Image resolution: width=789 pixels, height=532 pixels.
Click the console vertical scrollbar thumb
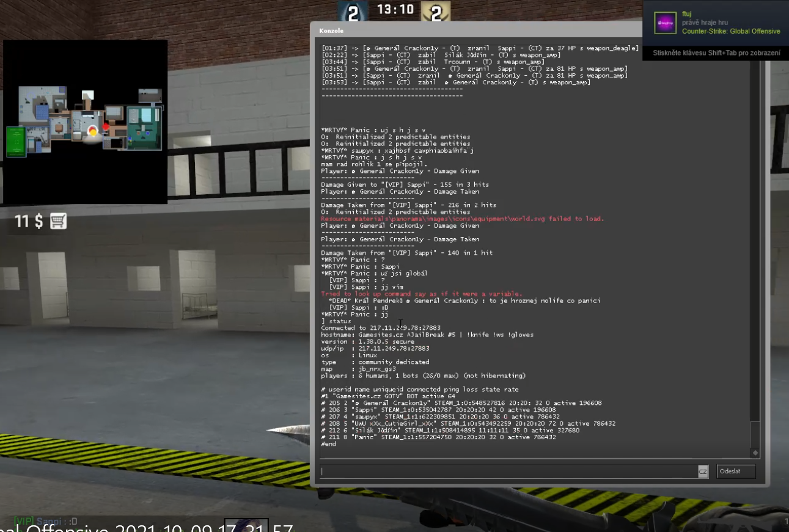click(x=755, y=434)
